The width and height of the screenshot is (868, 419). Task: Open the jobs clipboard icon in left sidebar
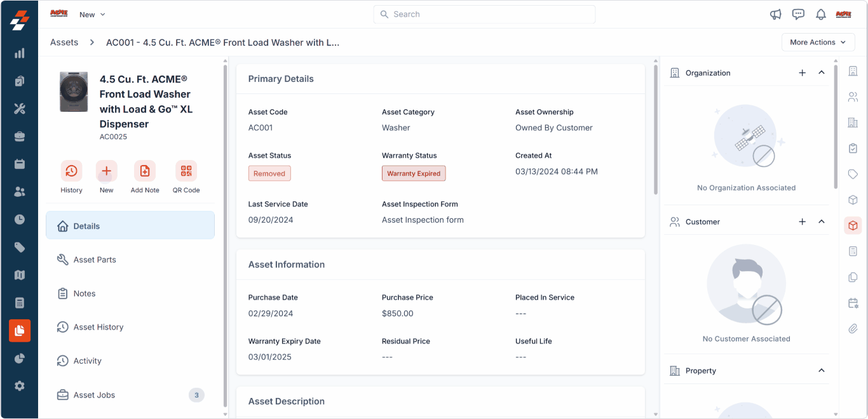coord(20,81)
